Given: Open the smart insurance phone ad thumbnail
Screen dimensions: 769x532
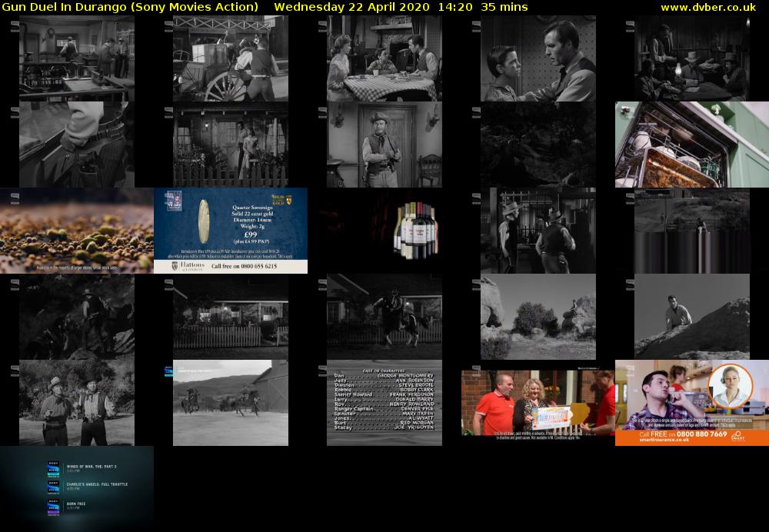Looking at the screenshot, I should pyautogui.click(x=692, y=403).
